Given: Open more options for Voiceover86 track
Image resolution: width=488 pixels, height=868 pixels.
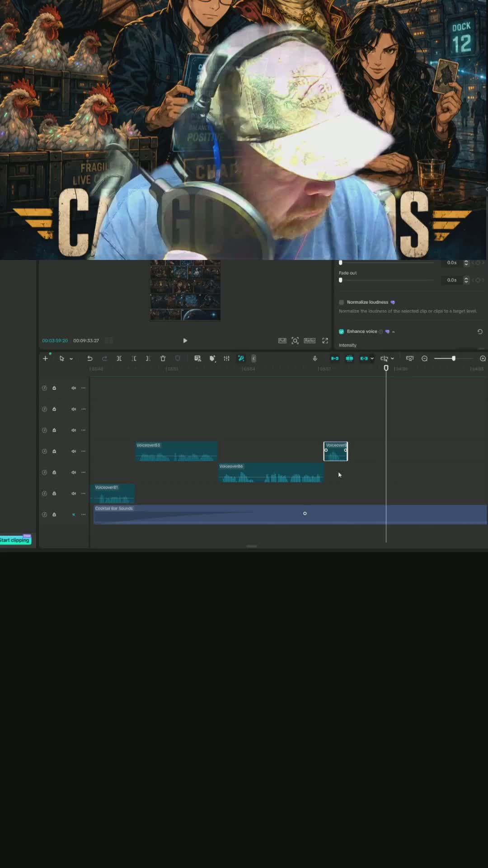Looking at the screenshot, I should coord(84,472).
